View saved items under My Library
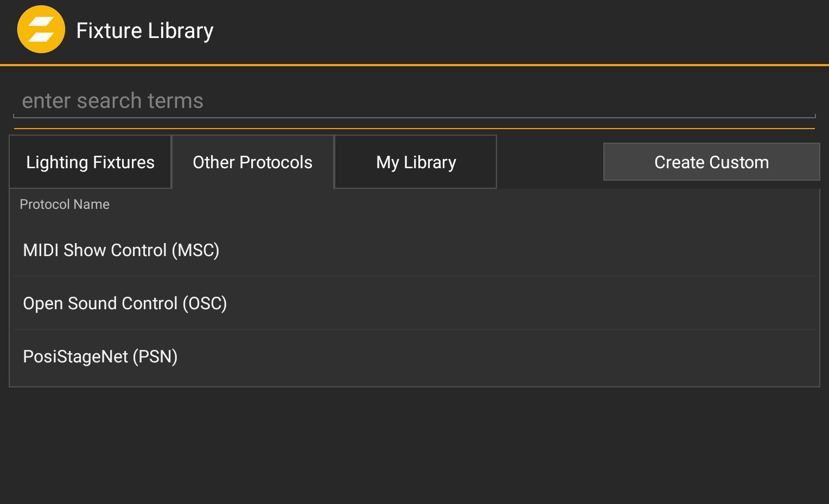 pos(416,162)
